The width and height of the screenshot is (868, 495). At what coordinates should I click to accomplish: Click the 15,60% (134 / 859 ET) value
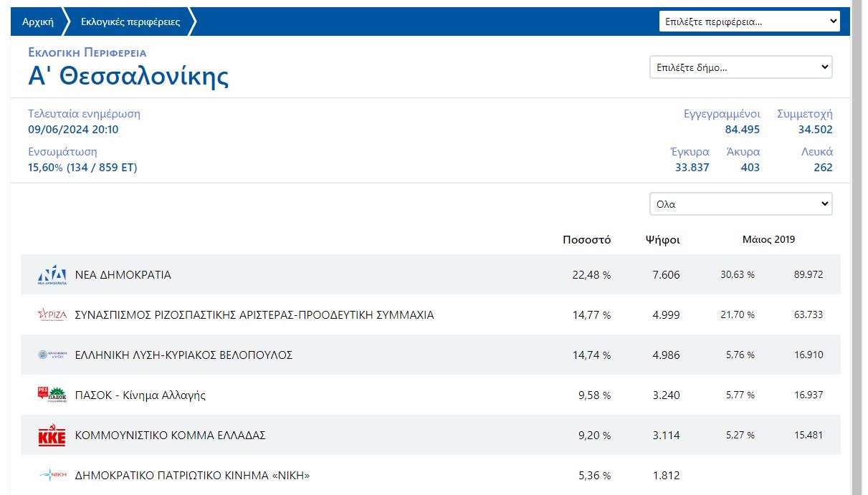(82, 168)
